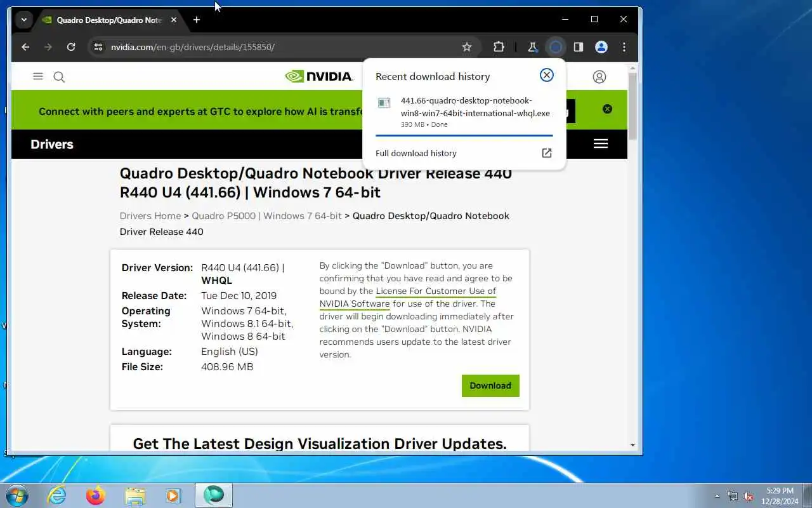
Task: Toggle the browser side panel icon
Action: 579,47
